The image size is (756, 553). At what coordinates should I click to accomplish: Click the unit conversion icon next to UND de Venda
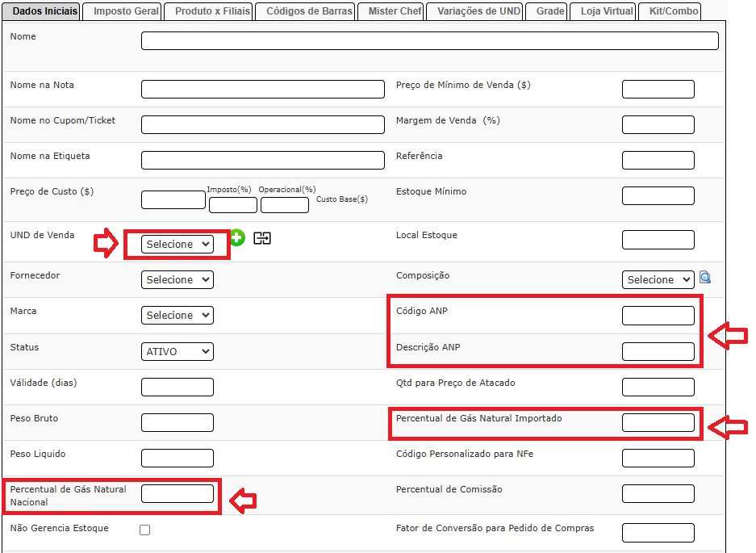pyautogui.click(x=261, y=238)
